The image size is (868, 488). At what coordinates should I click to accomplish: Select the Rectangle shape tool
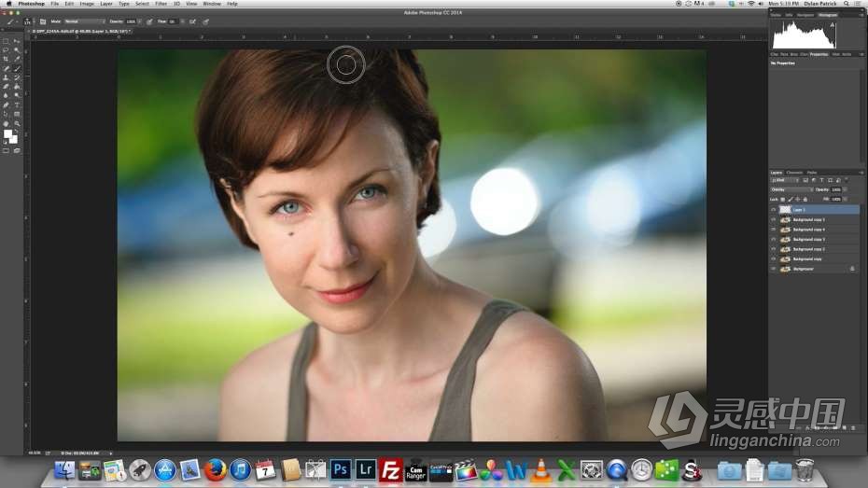click(x=17, y=114)
